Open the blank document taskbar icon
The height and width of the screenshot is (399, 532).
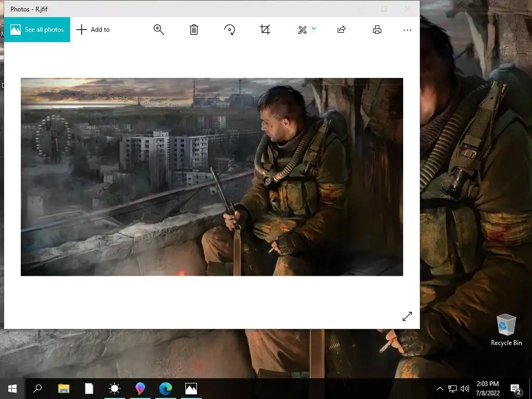click(x=89, y=389)
